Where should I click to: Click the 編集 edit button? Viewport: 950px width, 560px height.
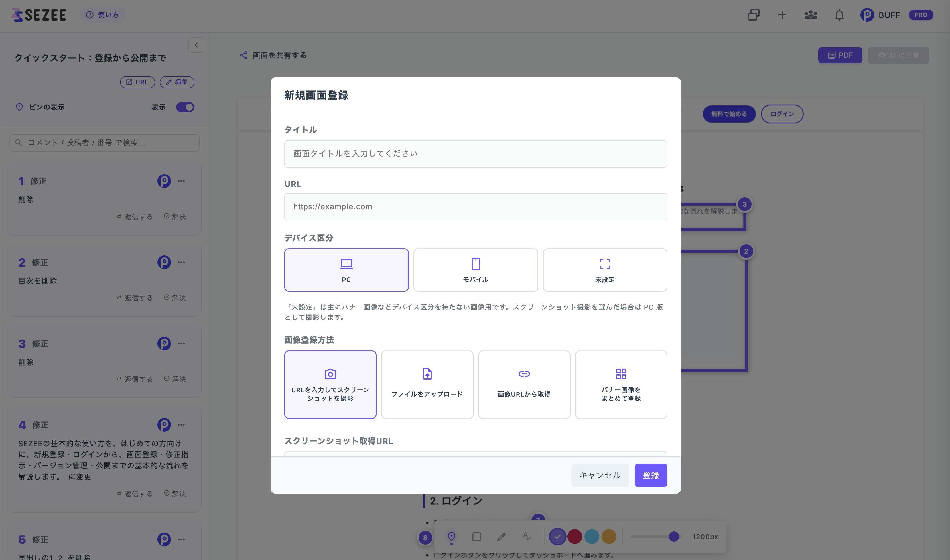click(x=177, y=82)
